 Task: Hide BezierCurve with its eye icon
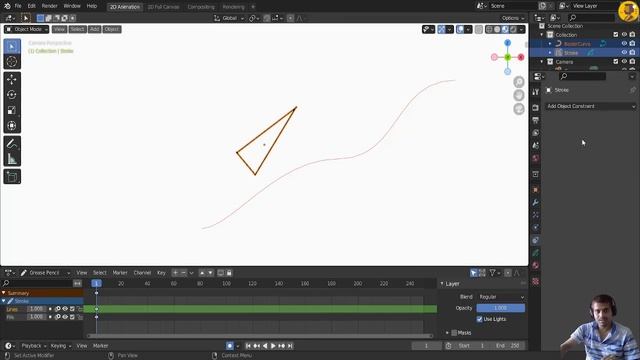coord(624,44)
